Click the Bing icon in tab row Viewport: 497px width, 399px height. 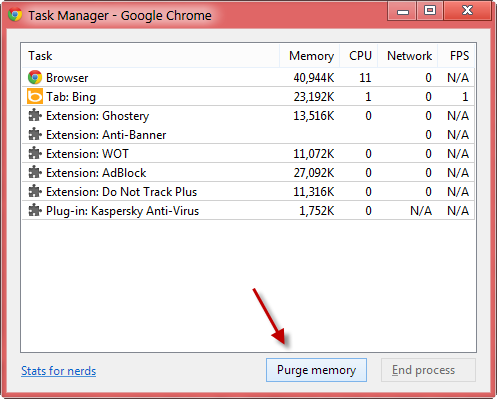tap(35, 96)
